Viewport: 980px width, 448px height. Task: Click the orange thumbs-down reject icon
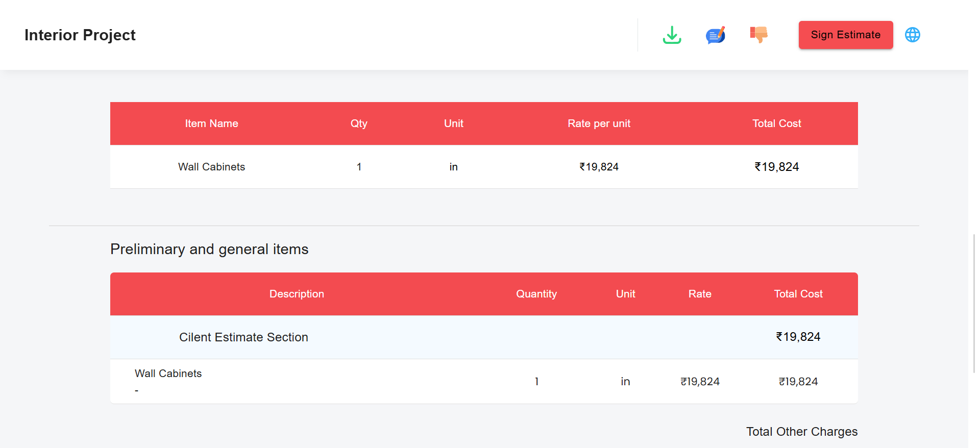(758, 35)
